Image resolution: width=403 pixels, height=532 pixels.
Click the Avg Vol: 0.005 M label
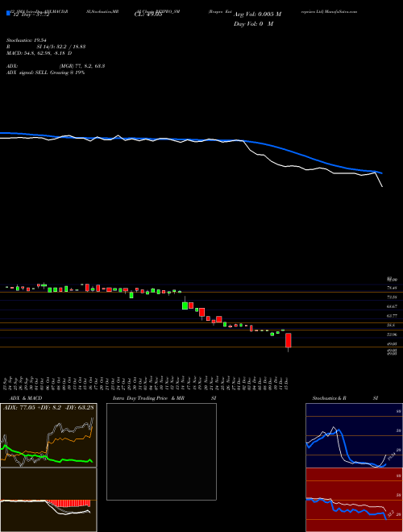click(x=257, y=15)
